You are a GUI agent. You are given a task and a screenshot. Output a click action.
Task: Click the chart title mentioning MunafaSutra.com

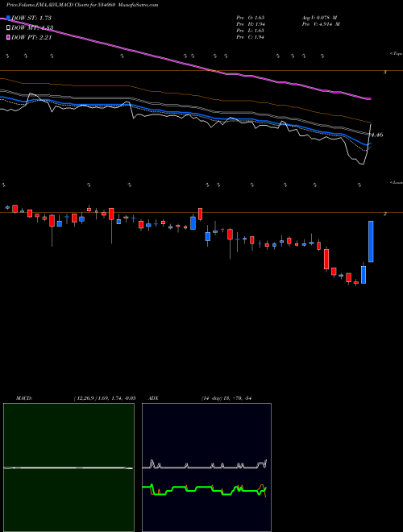click(82, 5)
